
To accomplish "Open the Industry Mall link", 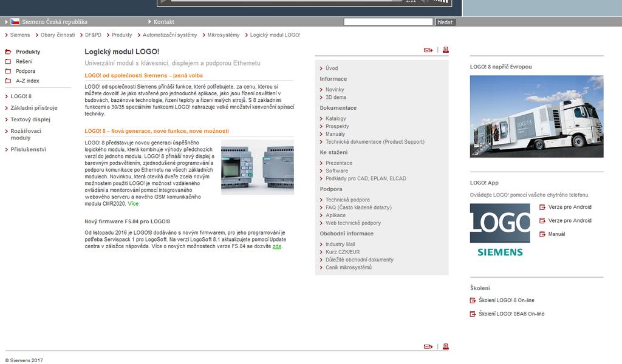I will pos(340,244).
